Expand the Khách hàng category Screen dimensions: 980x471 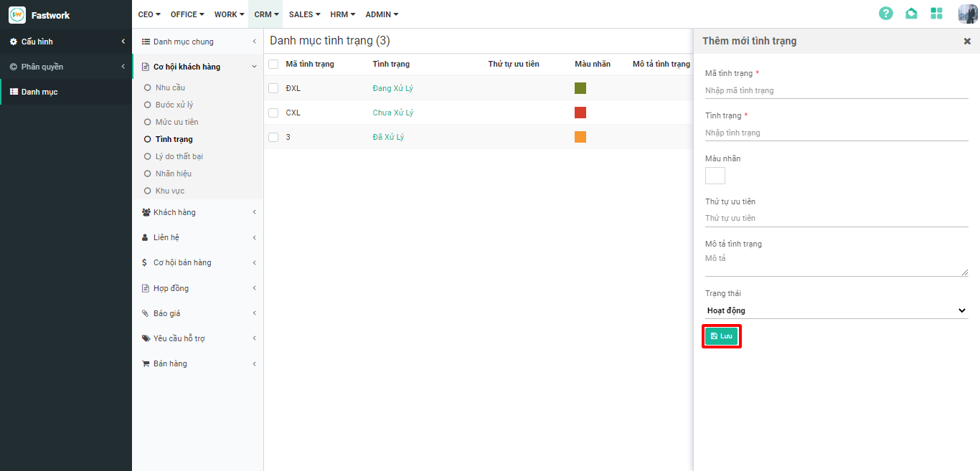coord(174,212)
